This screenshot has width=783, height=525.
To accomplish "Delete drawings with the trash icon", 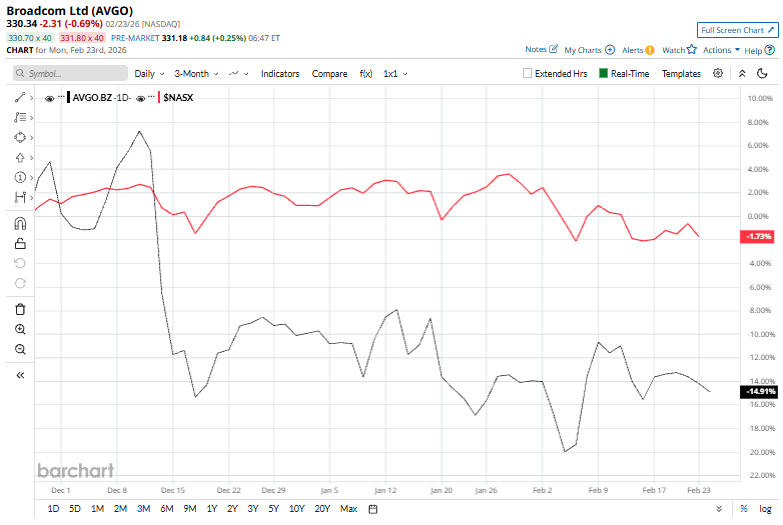I will pyautogui.click(x=20, y=309).
